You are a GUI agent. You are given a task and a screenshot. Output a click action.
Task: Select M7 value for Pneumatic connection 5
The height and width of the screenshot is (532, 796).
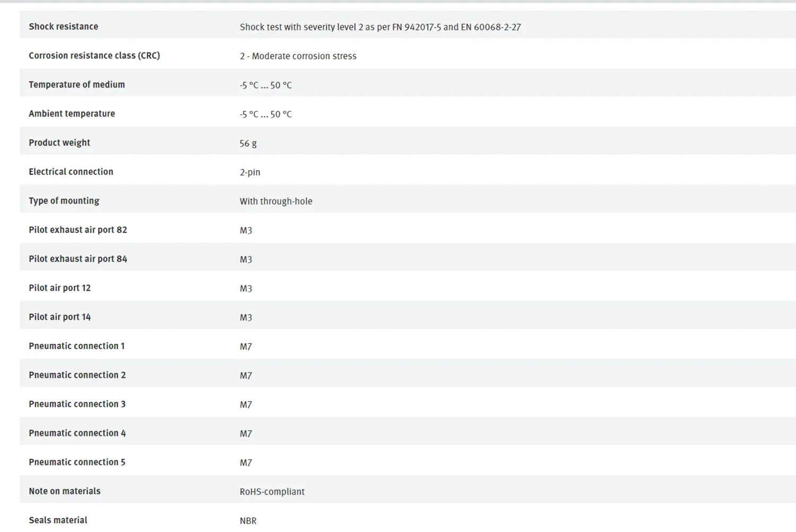click(x=246, y=463)
